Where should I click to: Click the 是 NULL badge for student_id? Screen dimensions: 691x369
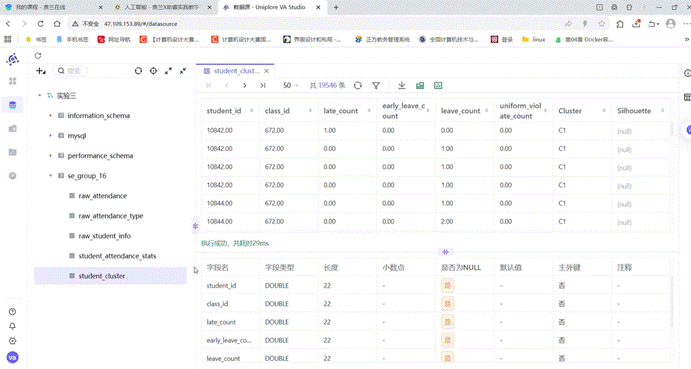[447, 286]
